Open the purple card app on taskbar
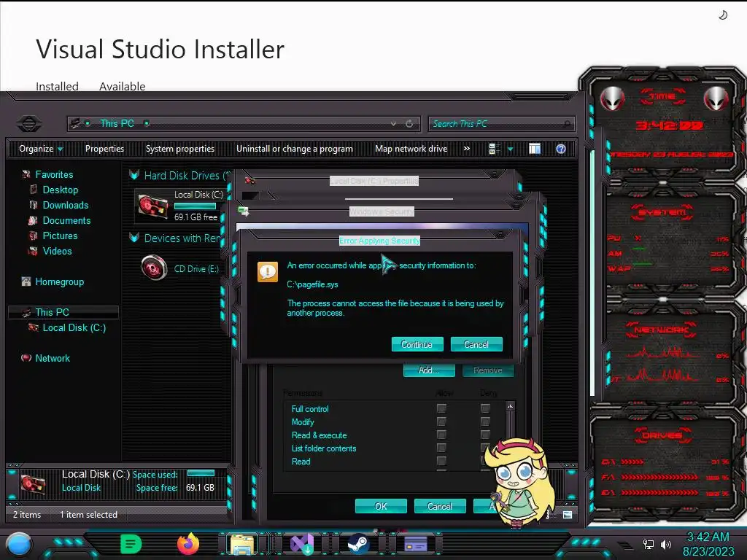Viewport: 747px width, 560px height. (x=415, y=544)
